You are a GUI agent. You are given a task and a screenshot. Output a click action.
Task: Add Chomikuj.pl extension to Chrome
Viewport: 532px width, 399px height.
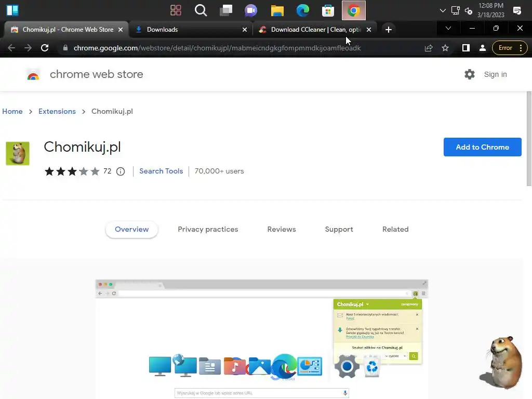pyautogui.click(x=482, y=147)
